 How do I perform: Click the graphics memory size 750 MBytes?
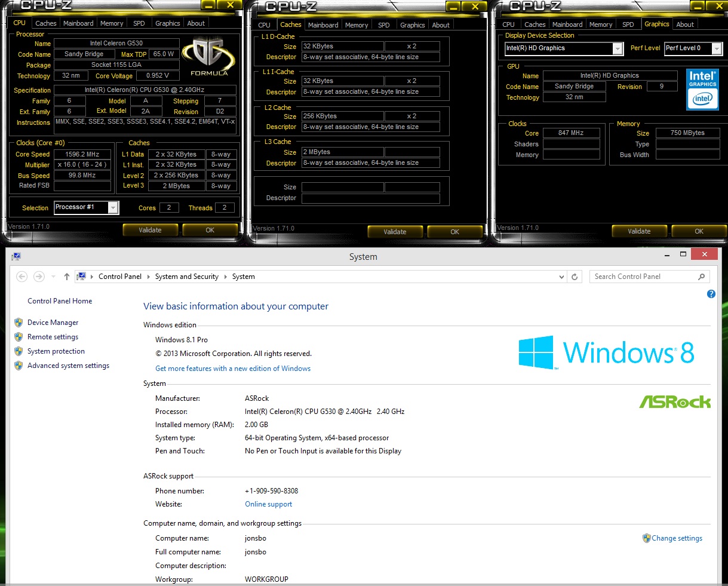point(687,133)
